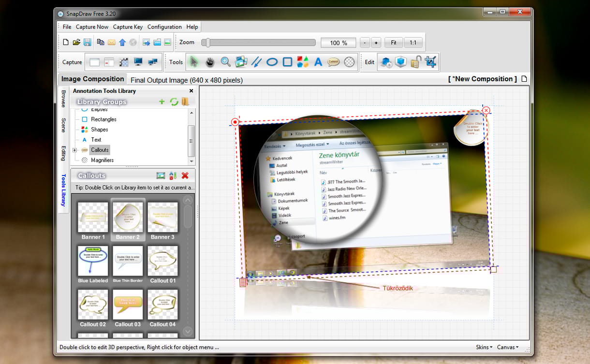Click the Zoom slider handle
The width and height of the screenshot is (590, 364).
(x=207, y=43)
